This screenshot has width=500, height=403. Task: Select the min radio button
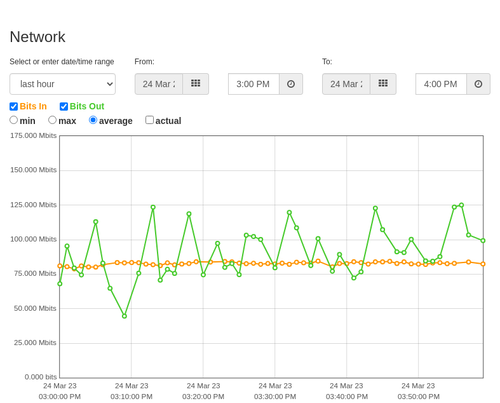tap(14, 120)
